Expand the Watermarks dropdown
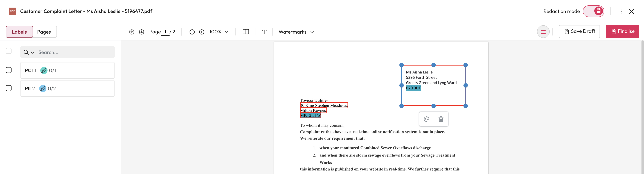644x174 pixels. coord(296,32)
